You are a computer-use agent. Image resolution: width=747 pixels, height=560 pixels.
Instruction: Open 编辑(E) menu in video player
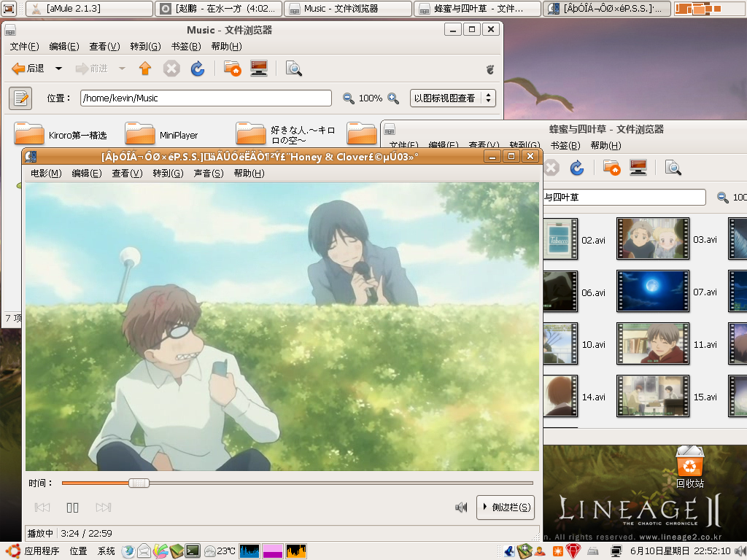87,174
